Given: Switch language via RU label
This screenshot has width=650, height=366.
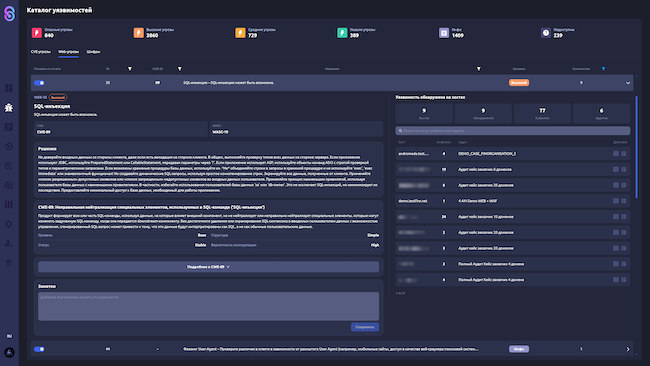Looking at the screenshot, I should click(x=9, y=336).
